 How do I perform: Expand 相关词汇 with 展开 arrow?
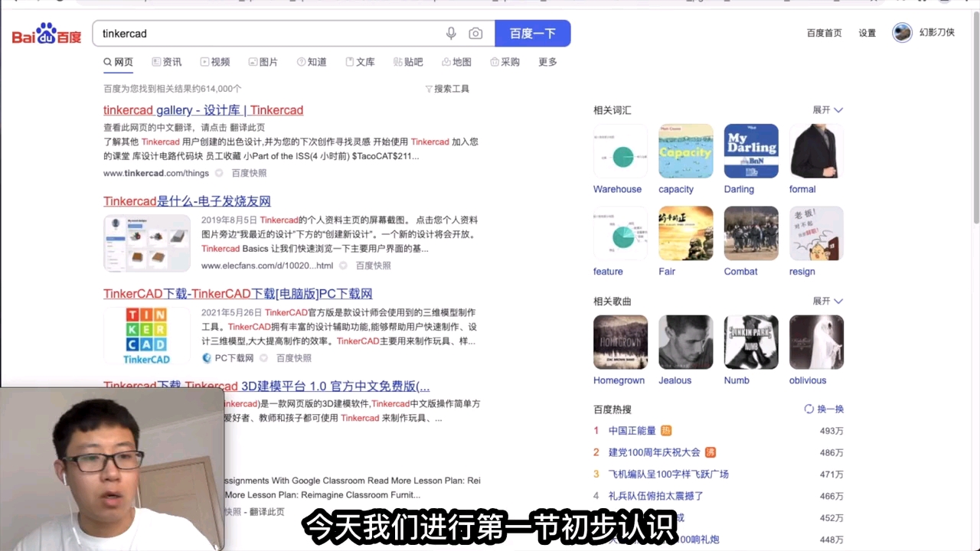click(x=828, y=110)
